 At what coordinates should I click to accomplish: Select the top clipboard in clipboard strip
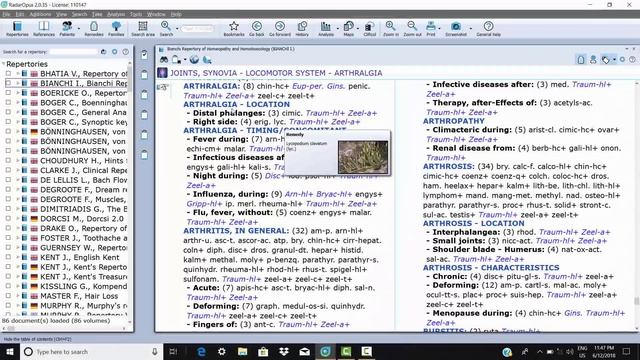click(144, 55)
